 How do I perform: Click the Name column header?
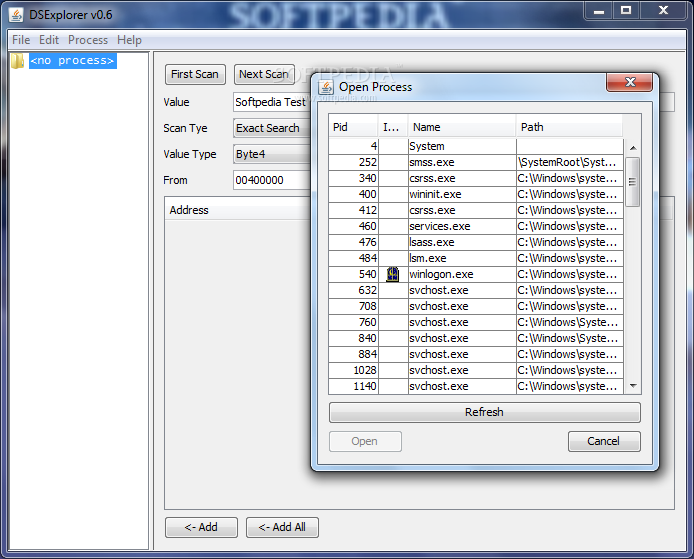click(462, 127)
